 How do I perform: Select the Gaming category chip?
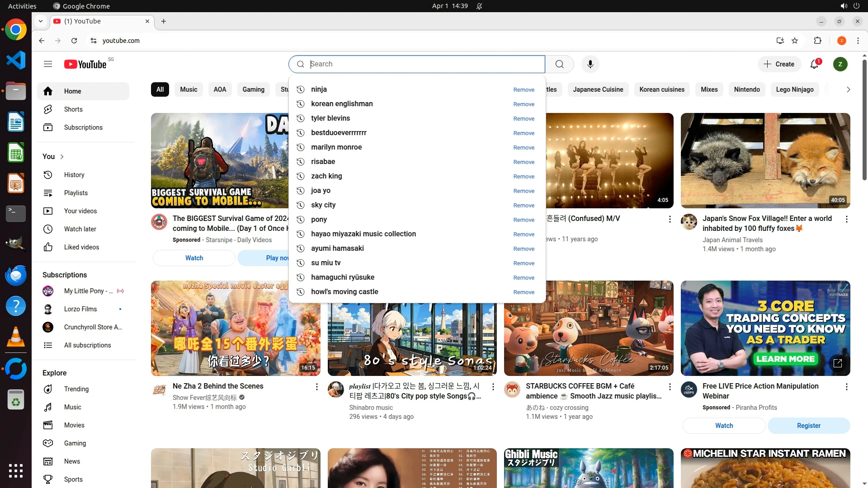tap(253, 89)
